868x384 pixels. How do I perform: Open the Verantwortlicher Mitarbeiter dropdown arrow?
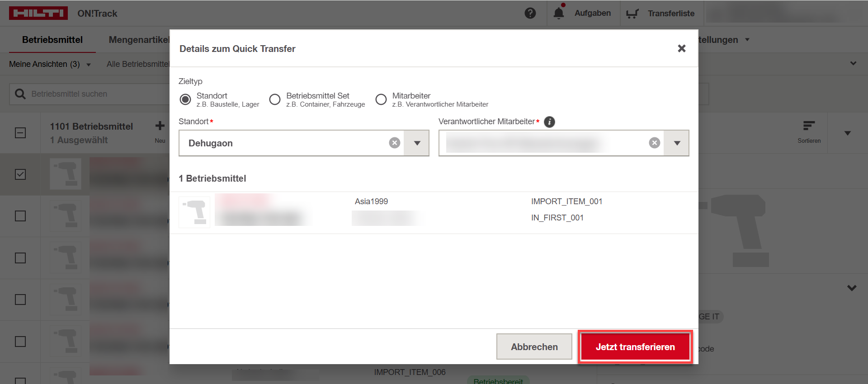[677, 143]
